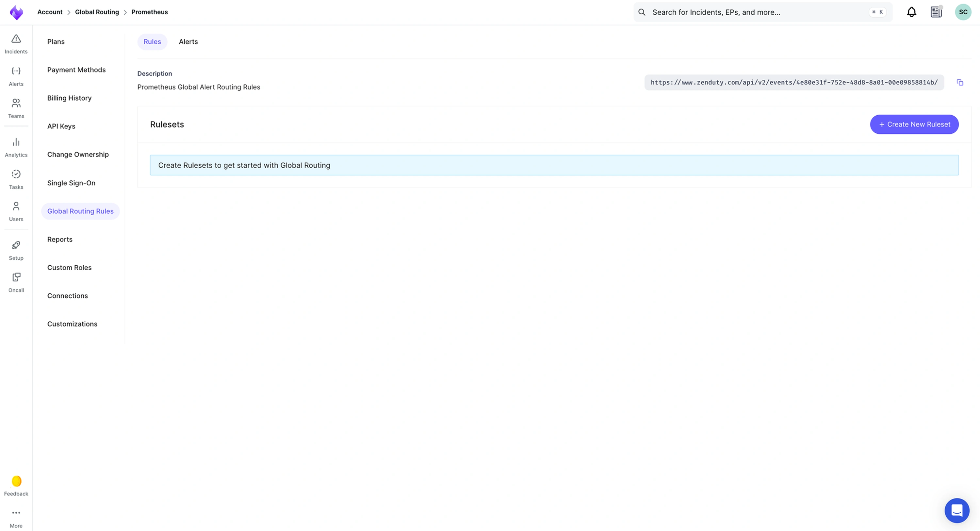Select the Rules tab
Viewport: 980px width, 531px height.
152,42
